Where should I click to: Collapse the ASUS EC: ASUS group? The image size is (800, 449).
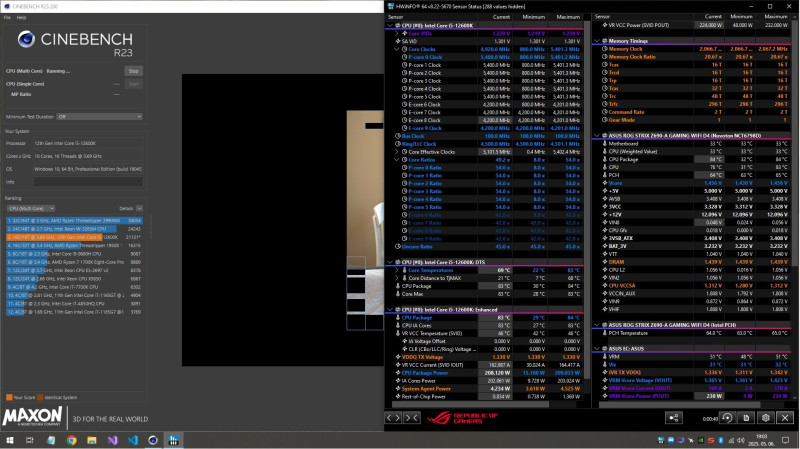pos(597,349)
